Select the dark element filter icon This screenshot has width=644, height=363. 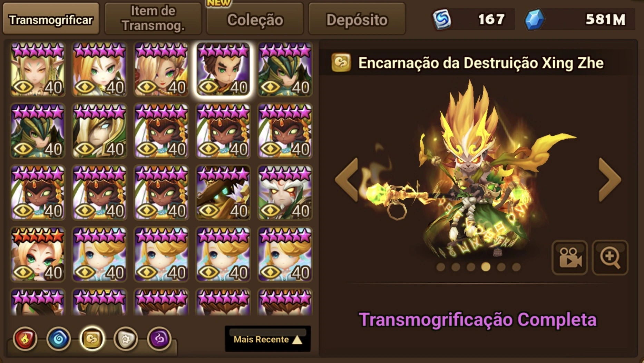159,339
